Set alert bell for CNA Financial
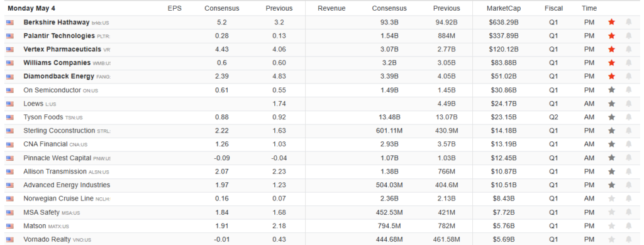The height and width of the screenshot is (245, 644). click(628, 144)
